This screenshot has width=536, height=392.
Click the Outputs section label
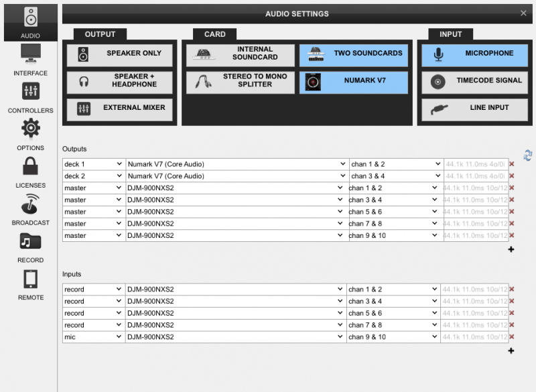74,149
